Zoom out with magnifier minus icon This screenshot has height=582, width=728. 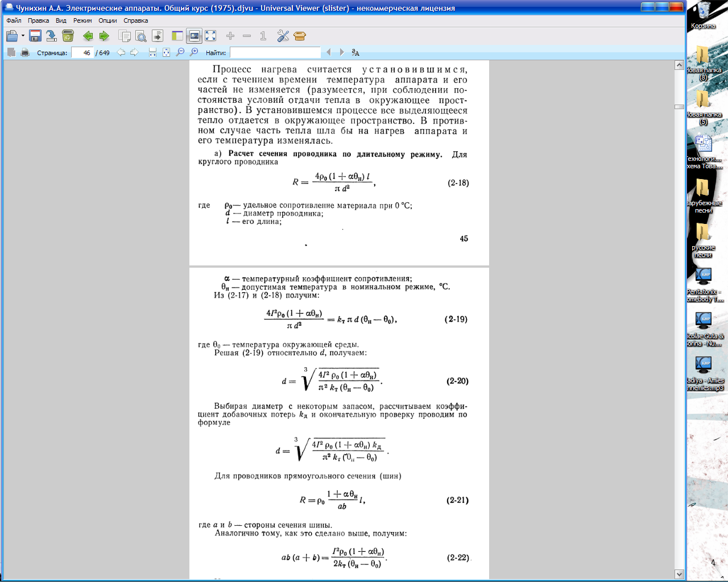click(x=180, y=52)
